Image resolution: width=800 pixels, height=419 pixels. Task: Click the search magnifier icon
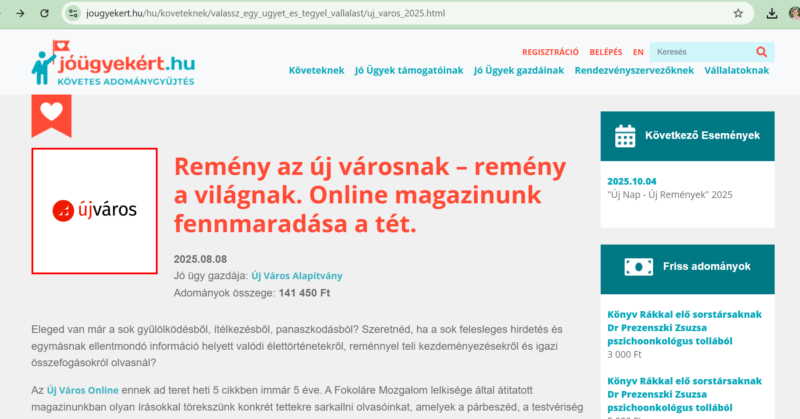point(761,52)
